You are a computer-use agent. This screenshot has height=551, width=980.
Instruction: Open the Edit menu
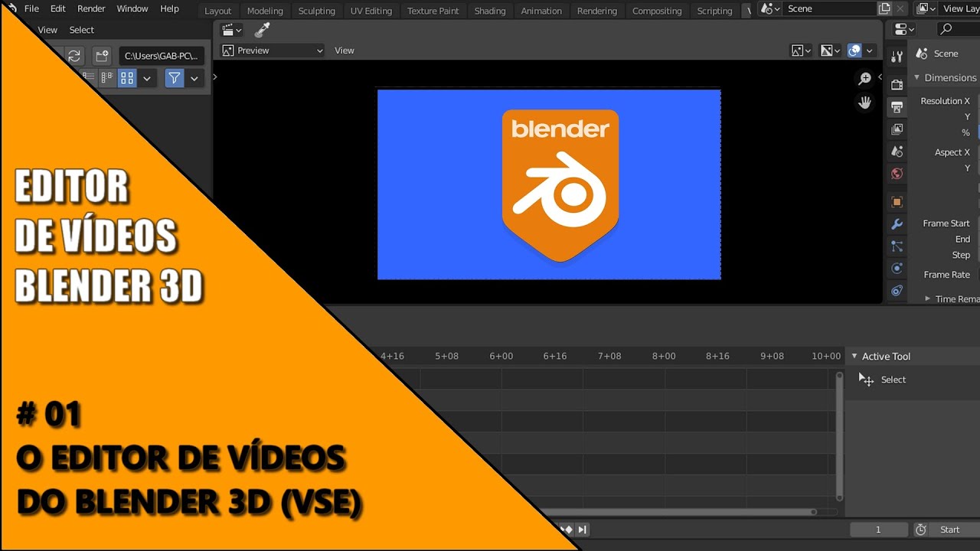click(x=57, y=8)
